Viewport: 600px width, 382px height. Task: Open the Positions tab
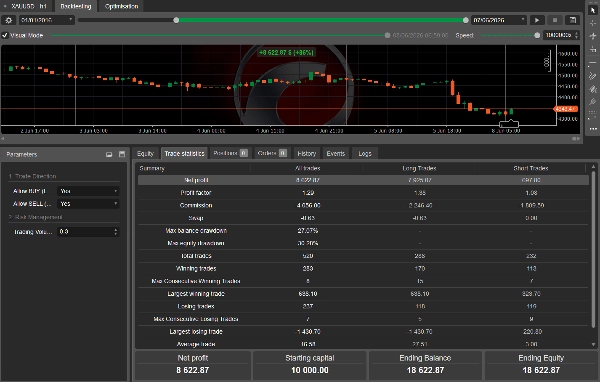[230, 153]
